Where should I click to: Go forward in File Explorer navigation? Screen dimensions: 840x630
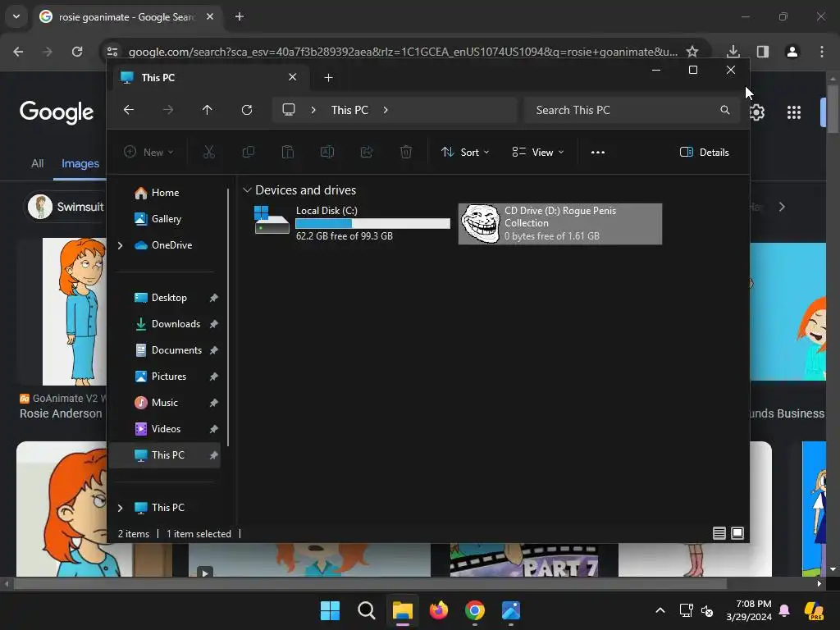168,110
